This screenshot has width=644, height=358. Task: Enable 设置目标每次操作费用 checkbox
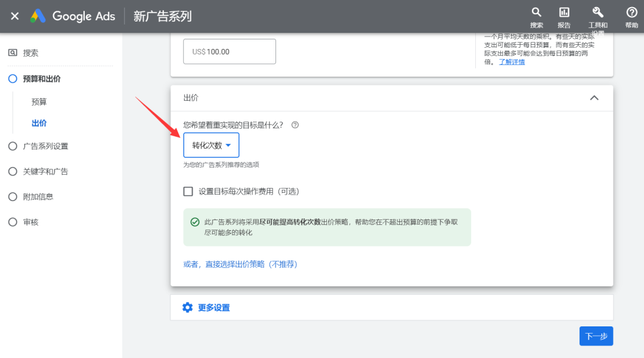187,191
